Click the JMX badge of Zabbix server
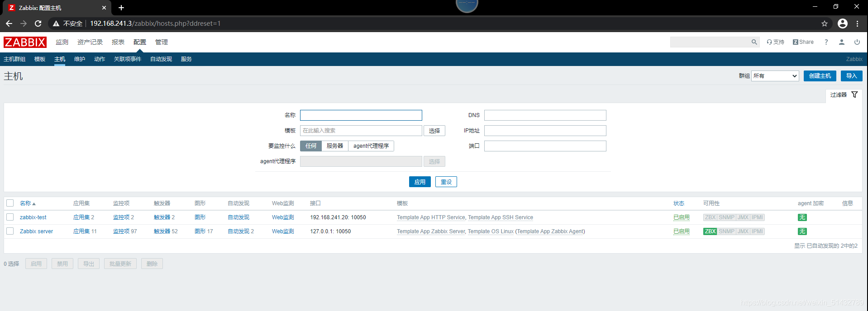 (743, 231)
